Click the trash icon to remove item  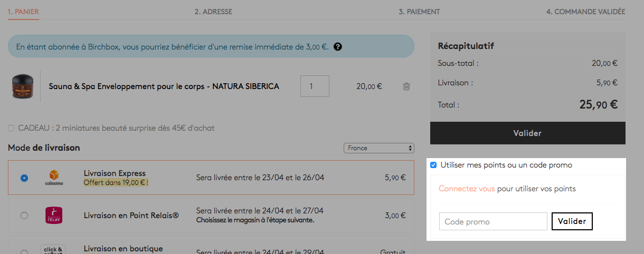coord(406,86)
